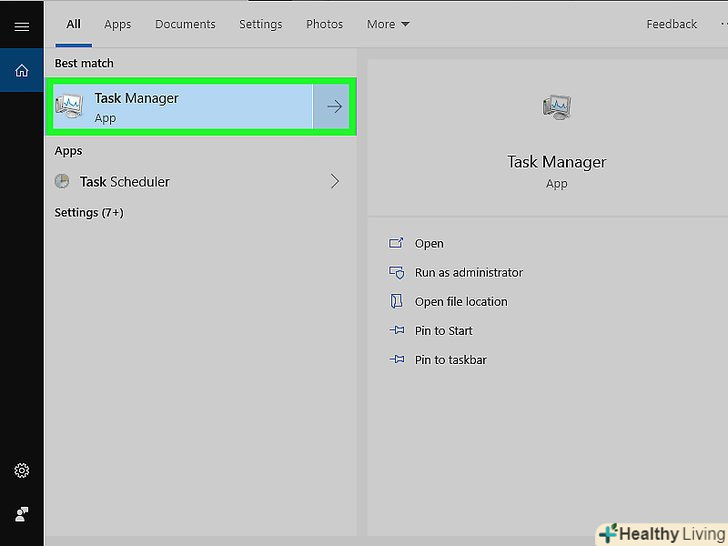728x546 pixels.
Task: Open the Settings gear icon in the sidebar
Action: coord(21,471)
